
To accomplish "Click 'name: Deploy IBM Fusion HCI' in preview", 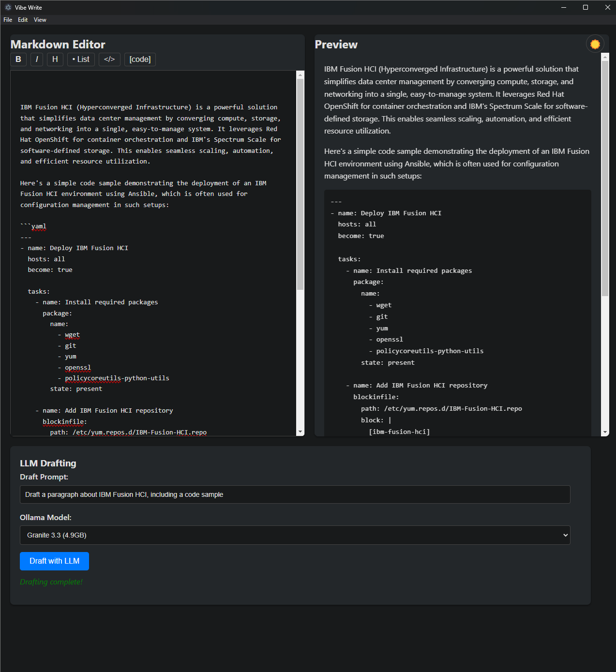I will coord(390,213).
